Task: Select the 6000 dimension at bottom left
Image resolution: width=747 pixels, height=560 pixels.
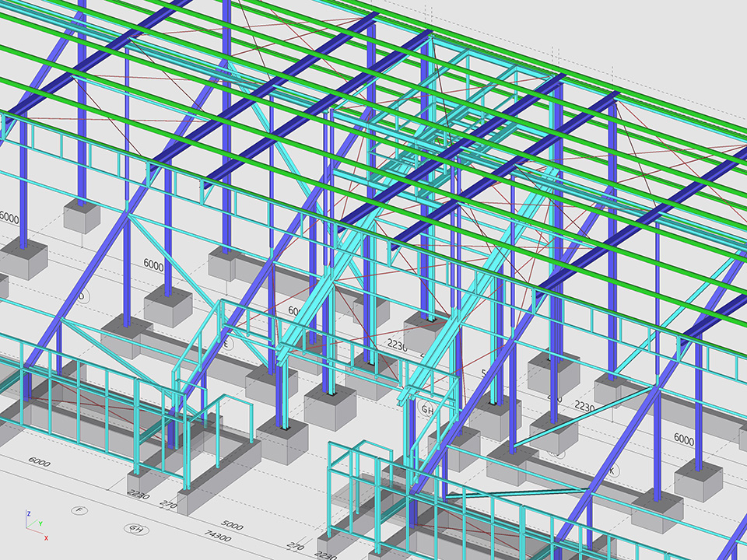Action: pyautogui.click(x=39, y=464)
